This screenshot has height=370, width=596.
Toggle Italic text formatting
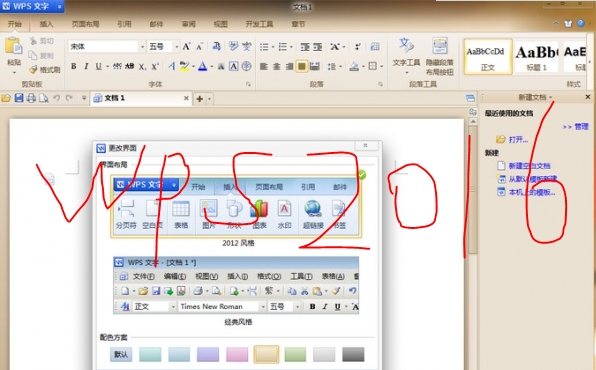[x=86, y=66]
